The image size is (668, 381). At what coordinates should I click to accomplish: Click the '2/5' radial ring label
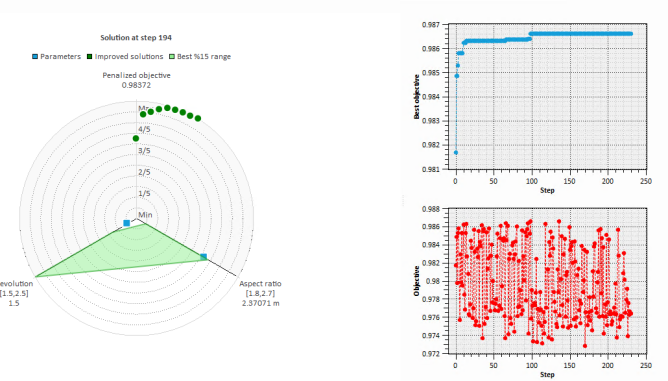(144, 172)
